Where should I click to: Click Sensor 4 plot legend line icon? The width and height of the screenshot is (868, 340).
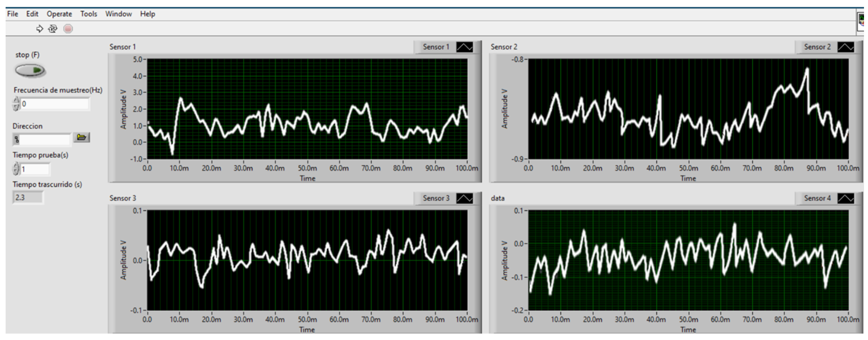(846, 198)
